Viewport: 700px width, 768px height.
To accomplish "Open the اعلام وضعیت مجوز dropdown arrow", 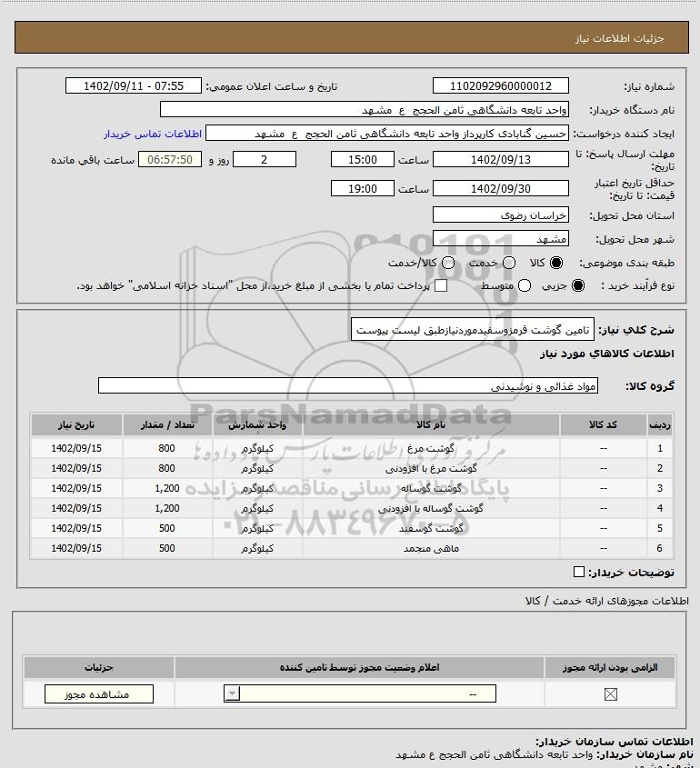I will pyautogui.click(x=232, y=693).
